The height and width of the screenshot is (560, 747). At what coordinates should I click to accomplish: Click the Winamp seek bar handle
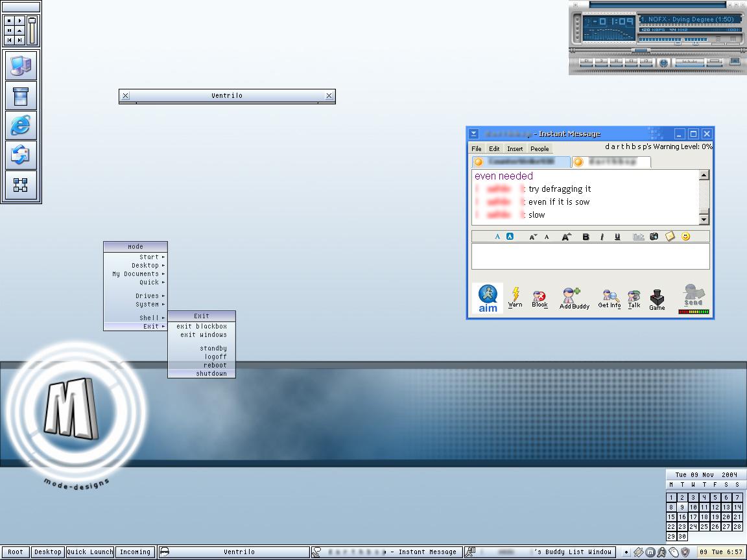click(x=641, y=50)
